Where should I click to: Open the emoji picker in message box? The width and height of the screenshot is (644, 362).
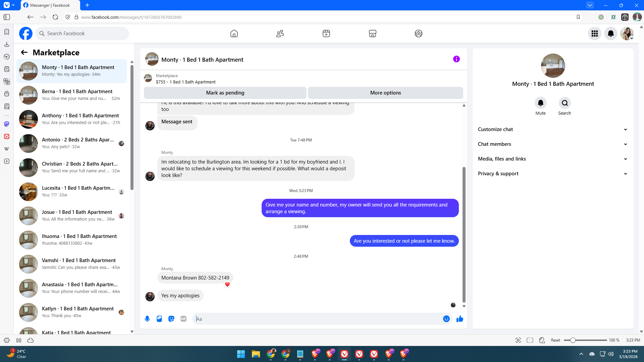coord(446,319)
